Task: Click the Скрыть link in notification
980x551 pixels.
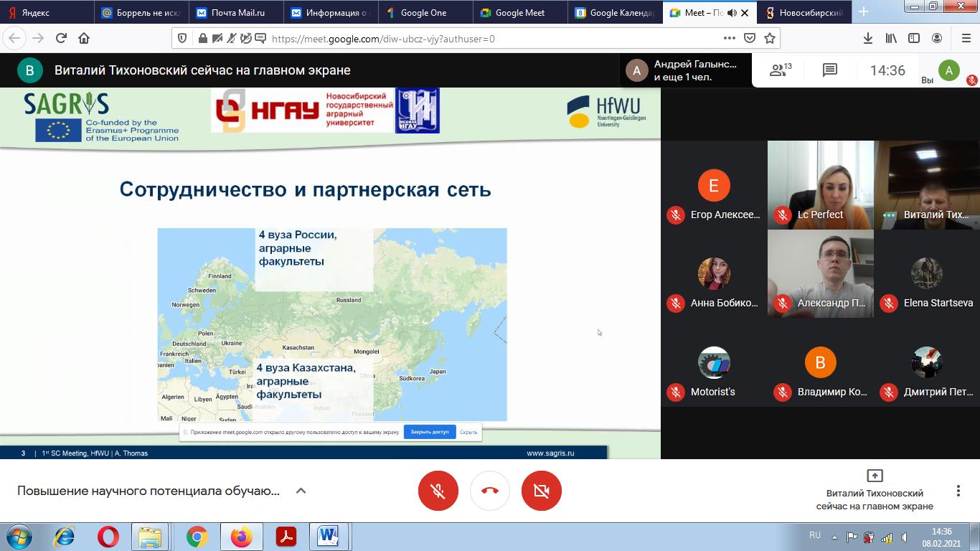Action: click(468, 432)
